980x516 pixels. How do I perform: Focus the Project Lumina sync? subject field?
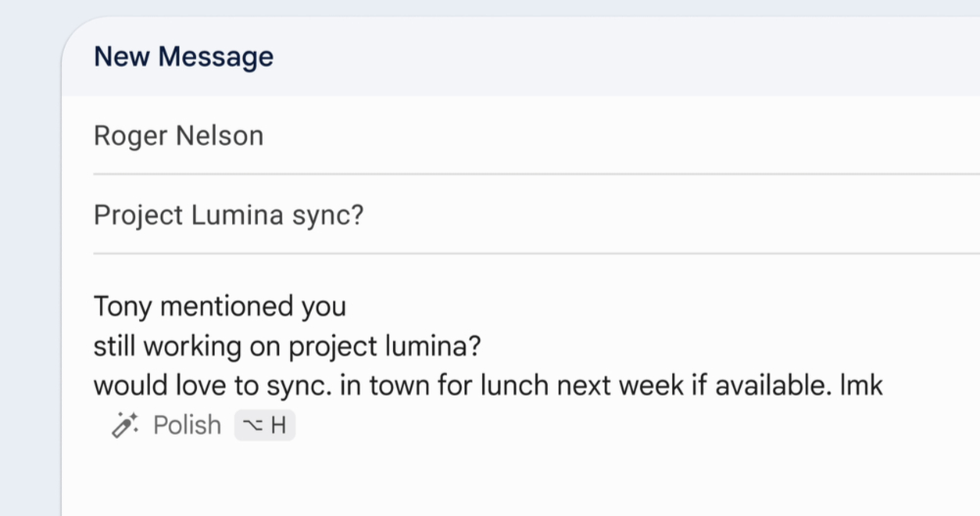536,214
